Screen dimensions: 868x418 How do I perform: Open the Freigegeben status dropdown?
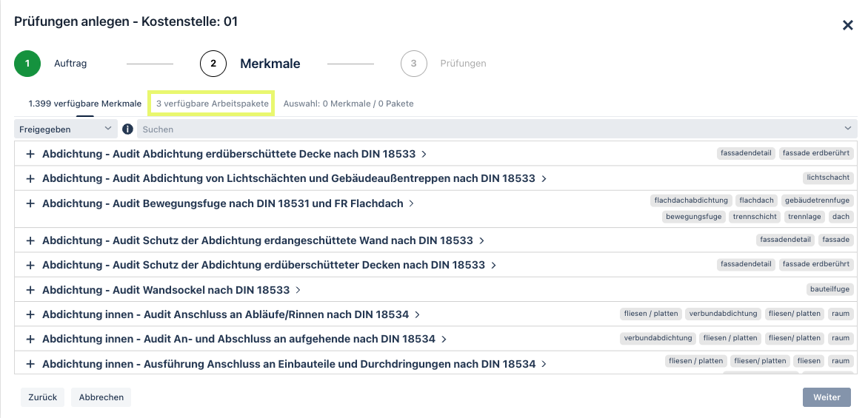pyautogui.click(x=65, y=129)
